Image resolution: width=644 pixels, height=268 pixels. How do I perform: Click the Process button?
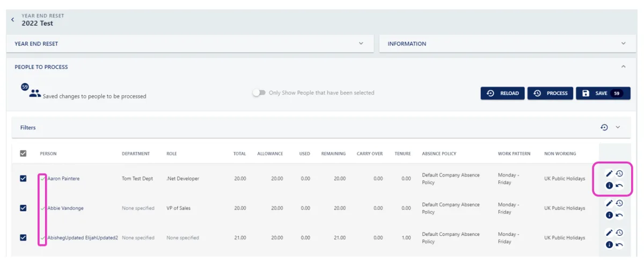click(x=551, y=93)
